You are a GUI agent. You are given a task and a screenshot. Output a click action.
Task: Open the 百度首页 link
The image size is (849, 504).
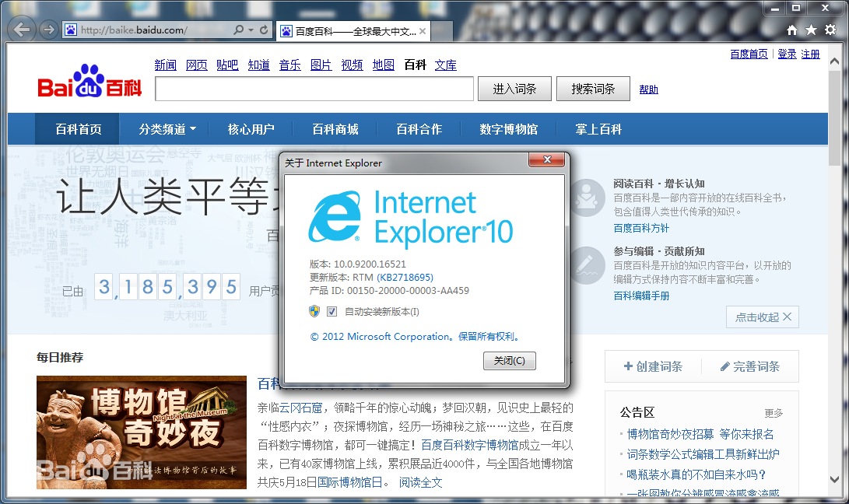tap(749, 54)
